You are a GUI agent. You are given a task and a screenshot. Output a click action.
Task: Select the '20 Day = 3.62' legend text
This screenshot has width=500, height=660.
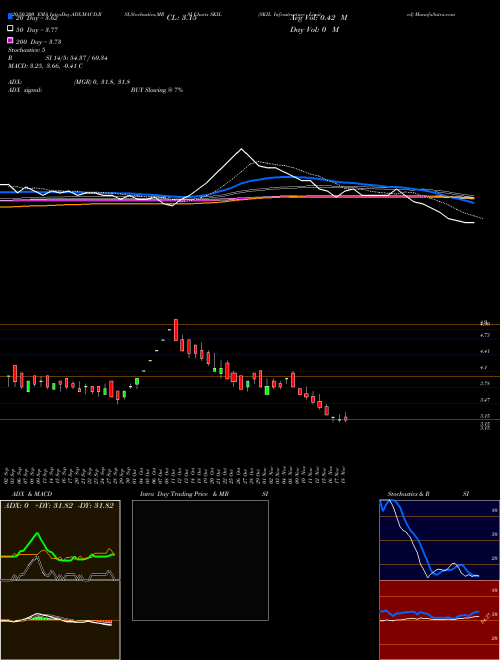click(x=37, y=19)
